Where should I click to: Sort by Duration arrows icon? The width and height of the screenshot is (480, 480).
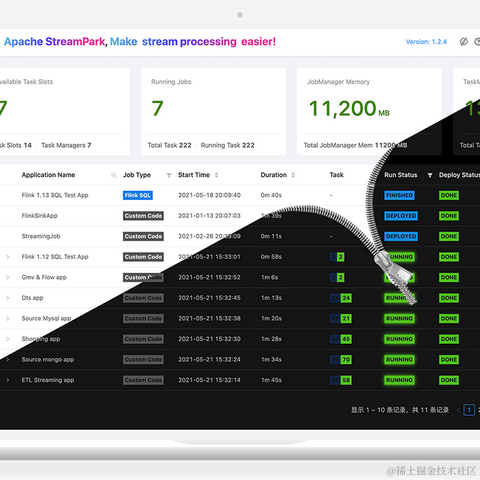point(293,175)
